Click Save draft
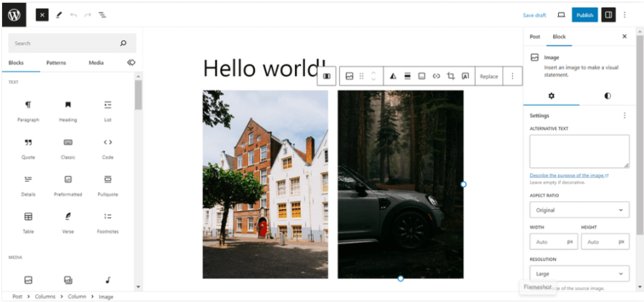The image size is (644, 302). point(535,15)
